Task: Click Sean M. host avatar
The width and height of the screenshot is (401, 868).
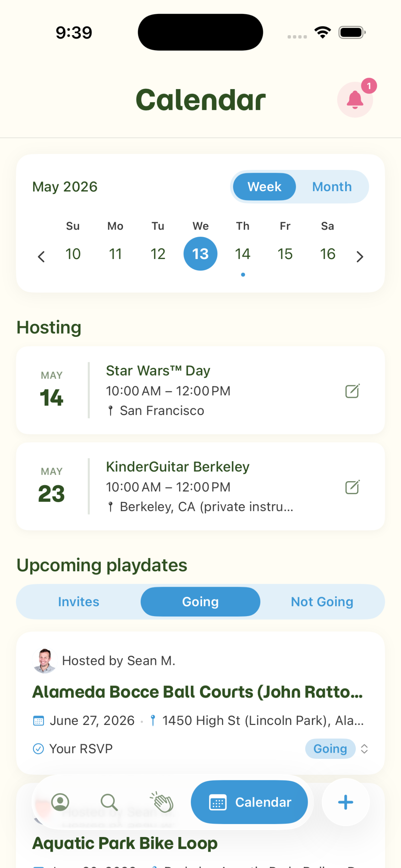Action: point(45,660)
